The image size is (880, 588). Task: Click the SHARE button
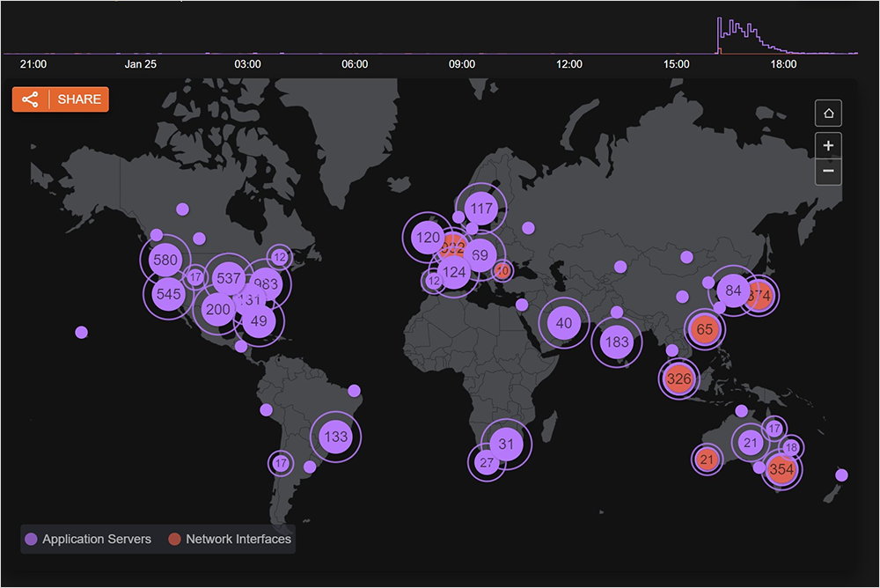pyautogui.click(x=61, y=99)
